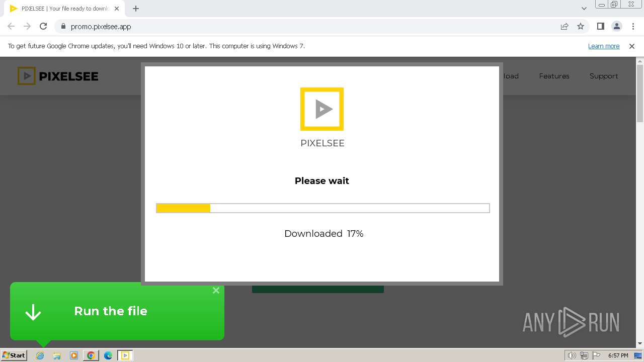
Task: Click the padlock site info icon
Action: point(63,27)
